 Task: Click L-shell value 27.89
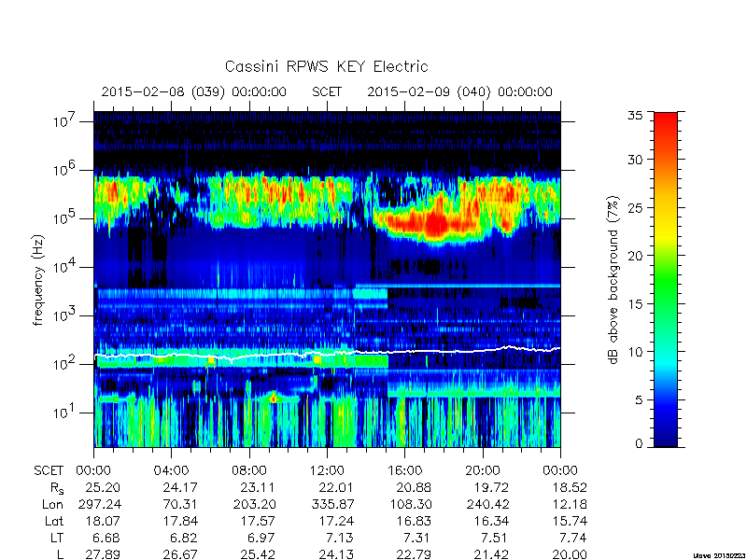103,554
